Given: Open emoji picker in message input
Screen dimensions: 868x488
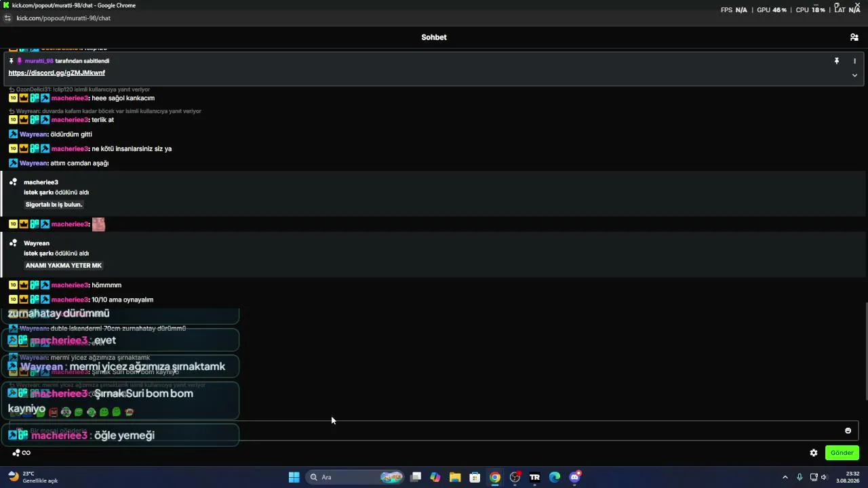Looking at the screenshot, I should click(848, 430).
